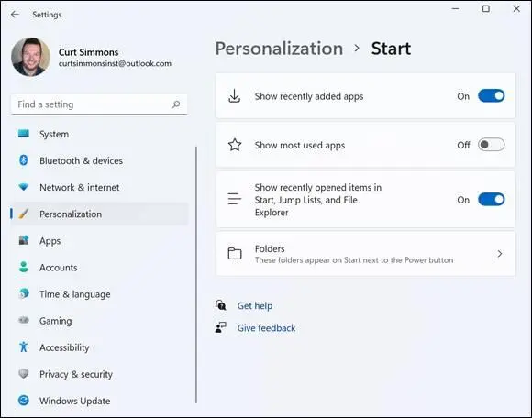
Task: Click Personalization breadcrumb in the header
Action: coord(279,49)
